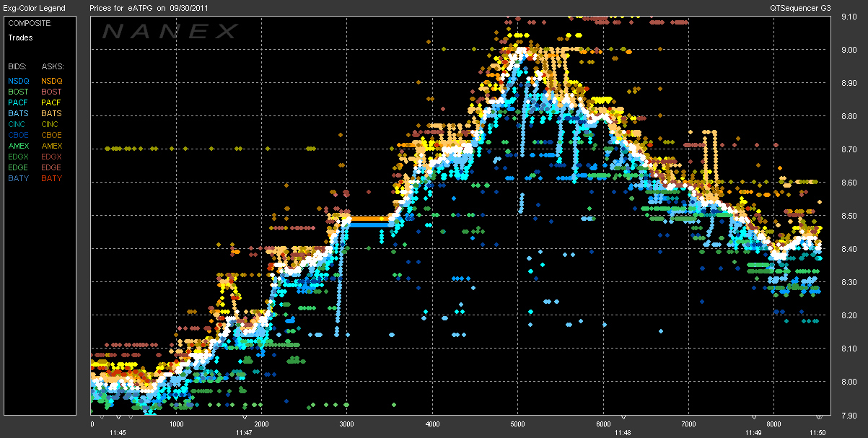Click the Exg-Color Legend panel title

pos(34,8)
